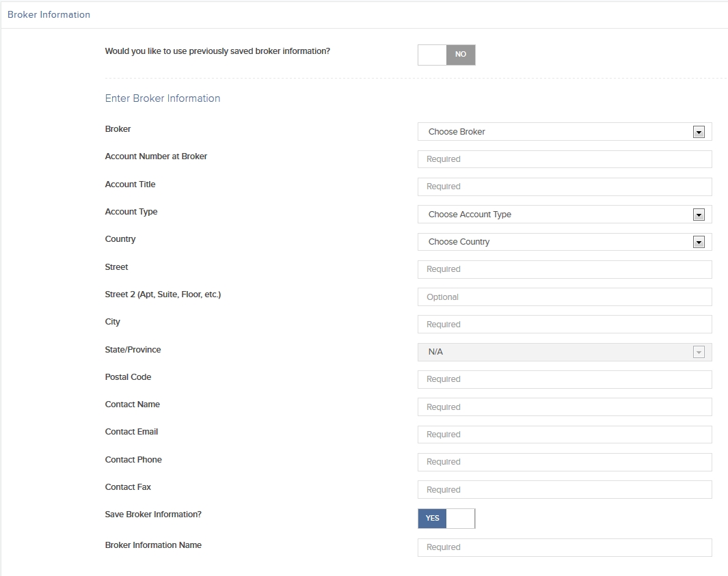Click the Broker dropdown arrow icon

(699, 133)
